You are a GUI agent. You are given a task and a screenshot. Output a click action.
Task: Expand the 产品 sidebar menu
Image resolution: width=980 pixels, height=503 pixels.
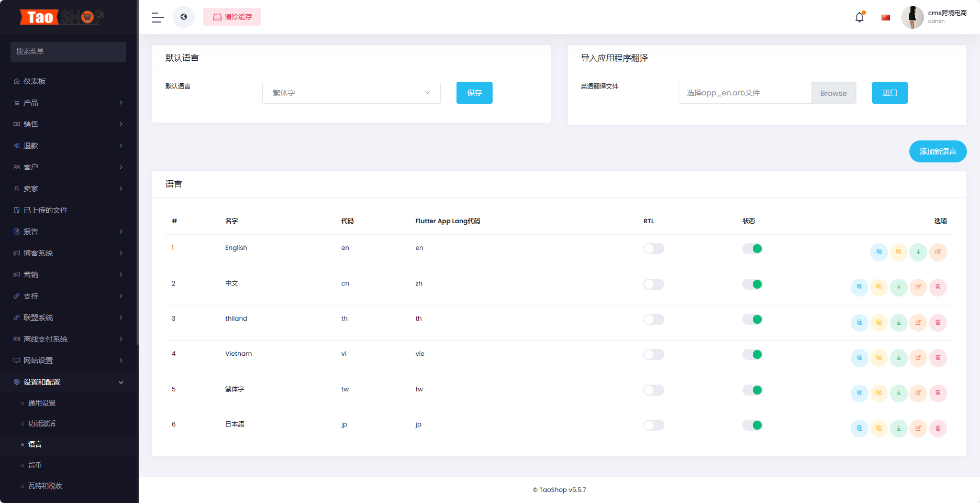click(x=69, y=103)
